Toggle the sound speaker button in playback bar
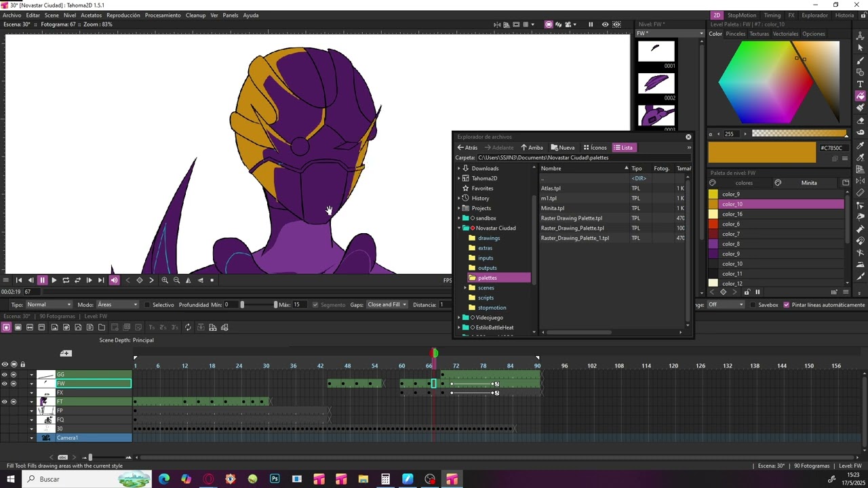This screenshot has width=868, height=488. coord(114,280)
